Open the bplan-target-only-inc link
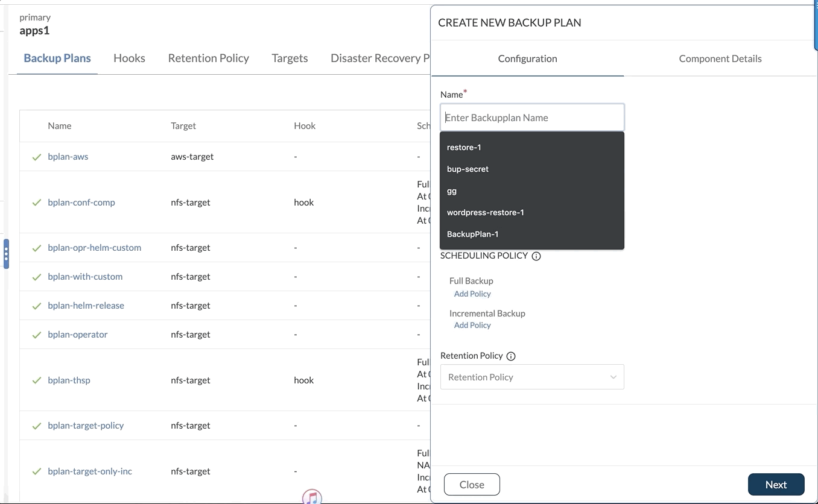The height and width of the screenshot is (504, 818). [x=90, y=471]
